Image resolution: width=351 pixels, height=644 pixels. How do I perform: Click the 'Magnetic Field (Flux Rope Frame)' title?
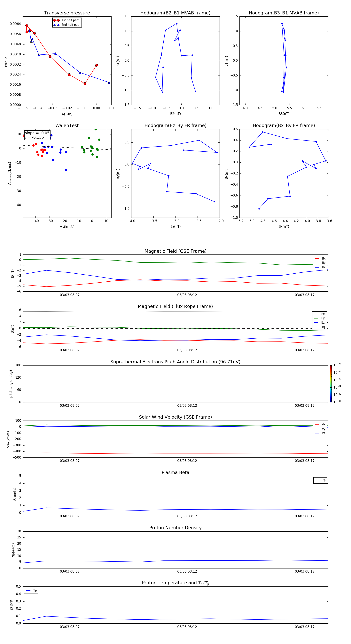coord(175,307)
